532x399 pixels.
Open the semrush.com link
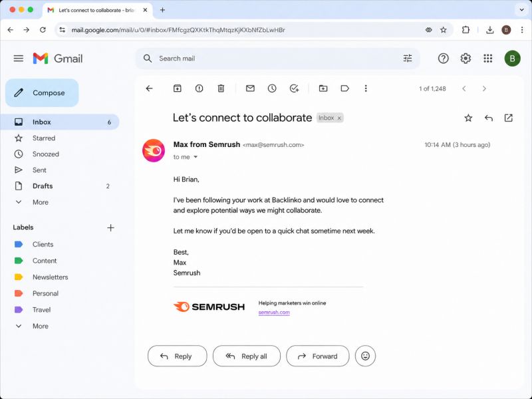[x=274, y=312]
